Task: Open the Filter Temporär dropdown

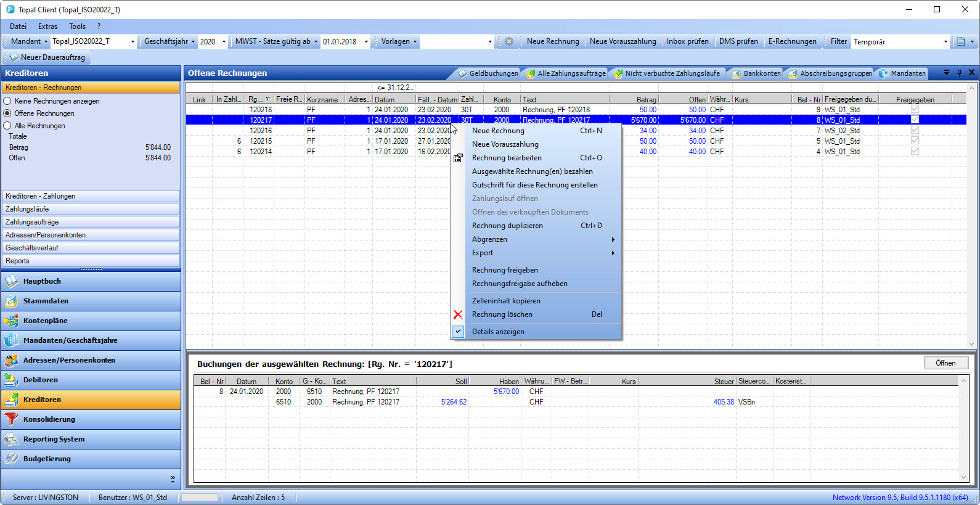Action: point(945,42)
